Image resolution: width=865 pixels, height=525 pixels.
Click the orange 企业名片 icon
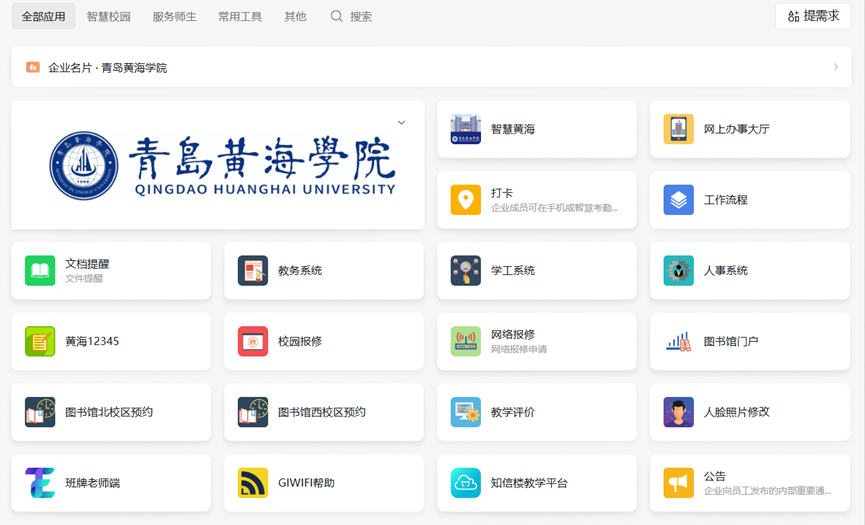tap(33, 67)
